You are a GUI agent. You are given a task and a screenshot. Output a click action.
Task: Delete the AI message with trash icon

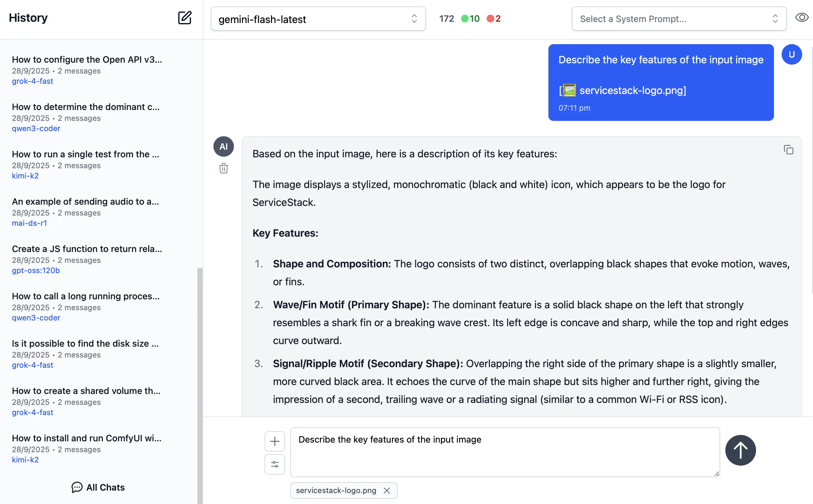click(223, 168)
